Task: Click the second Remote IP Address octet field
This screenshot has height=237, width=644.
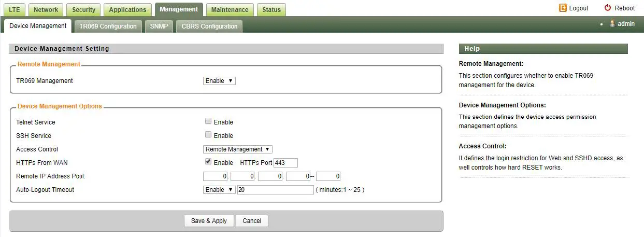Action: click(243, 176)
